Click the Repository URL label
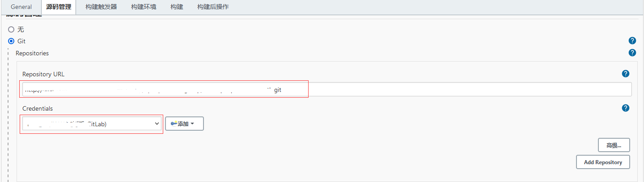This screenshot has width=644, height=182. [x=43, y=74]
